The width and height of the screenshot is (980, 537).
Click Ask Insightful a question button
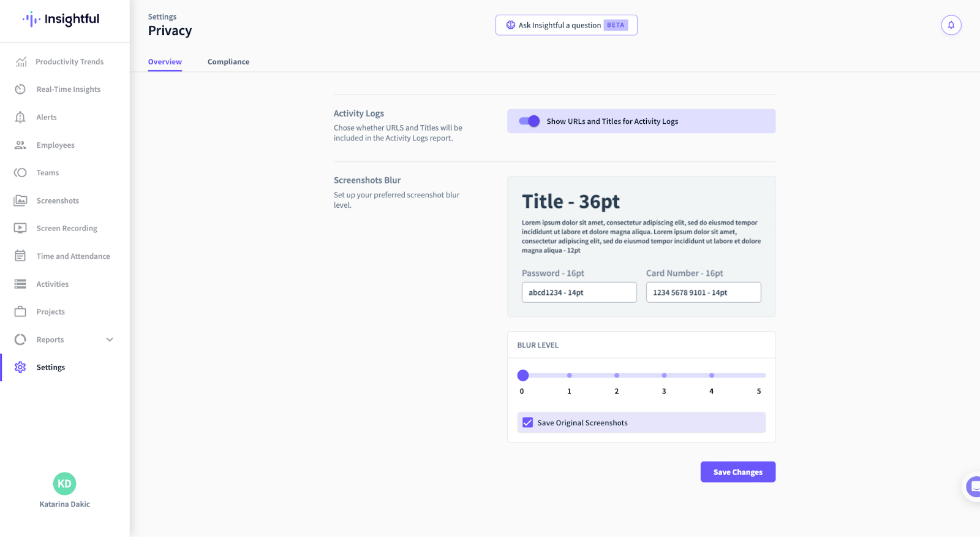pos(567,25)
